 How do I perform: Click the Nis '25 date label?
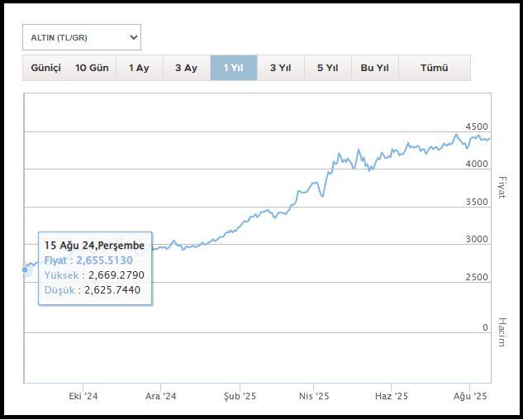click(314, 397)
